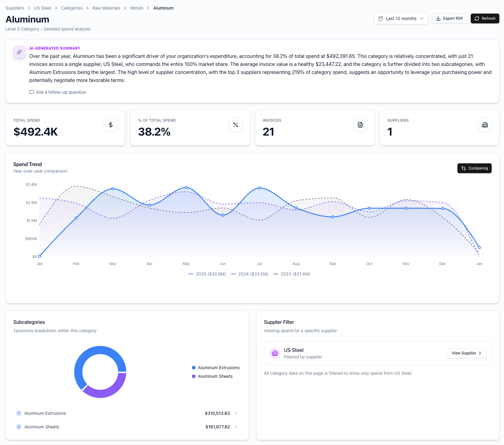
Task: Toggle the 2024 series in chart legend
Action: tap(250, 274)
